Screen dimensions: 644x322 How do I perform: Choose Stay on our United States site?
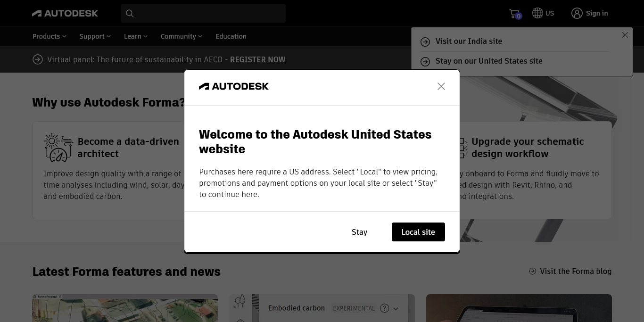click(x=489, y=61)
